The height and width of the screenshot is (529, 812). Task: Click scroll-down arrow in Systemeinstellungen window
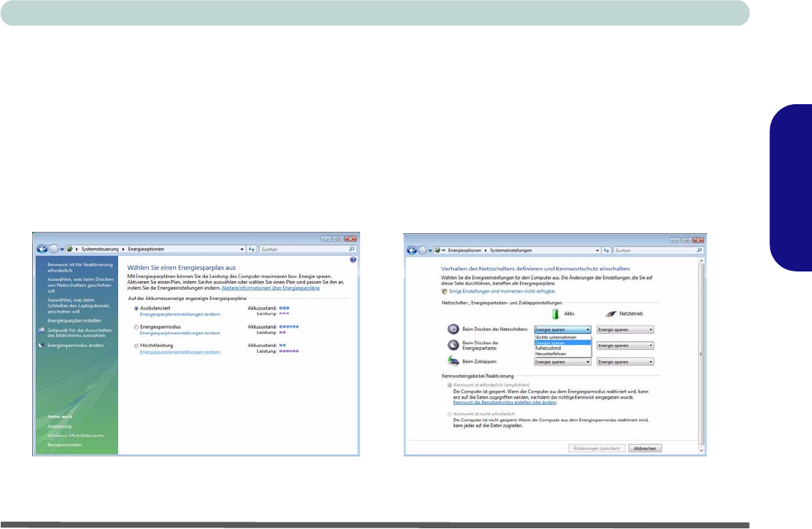pyautogui.click(x=702, y=450)
